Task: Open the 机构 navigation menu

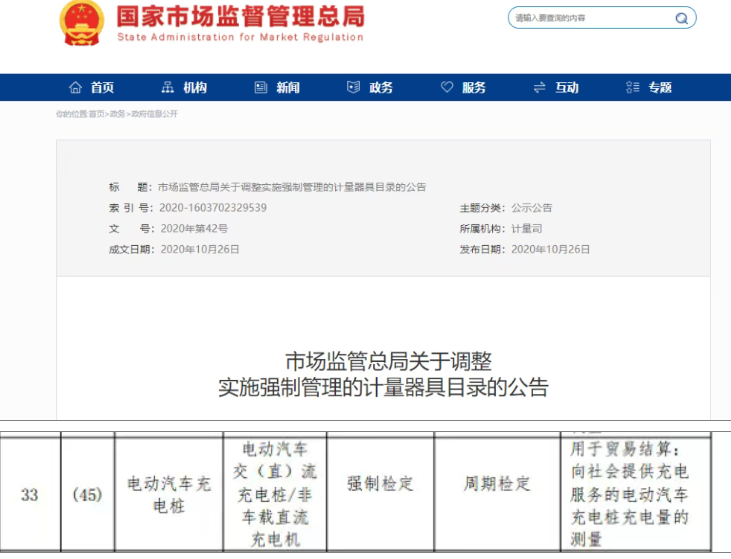Action: [x=195, y=88]
